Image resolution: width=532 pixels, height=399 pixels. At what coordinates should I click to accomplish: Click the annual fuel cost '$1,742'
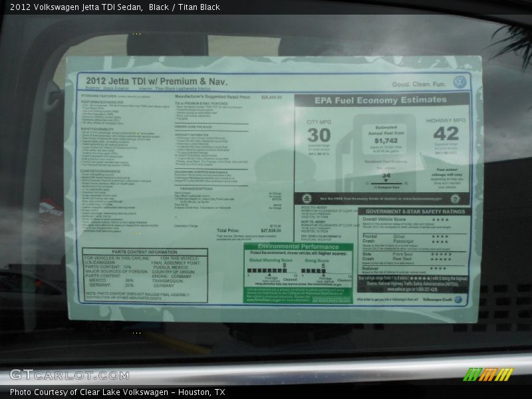point(386,140)
